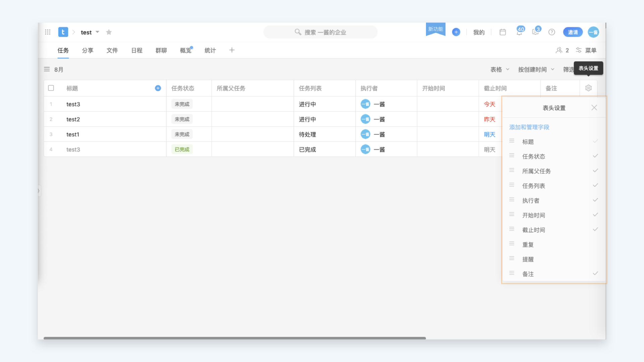The image size is (644, 362).
Task: Expand the test project name dropdown
Action: point(97,32)
